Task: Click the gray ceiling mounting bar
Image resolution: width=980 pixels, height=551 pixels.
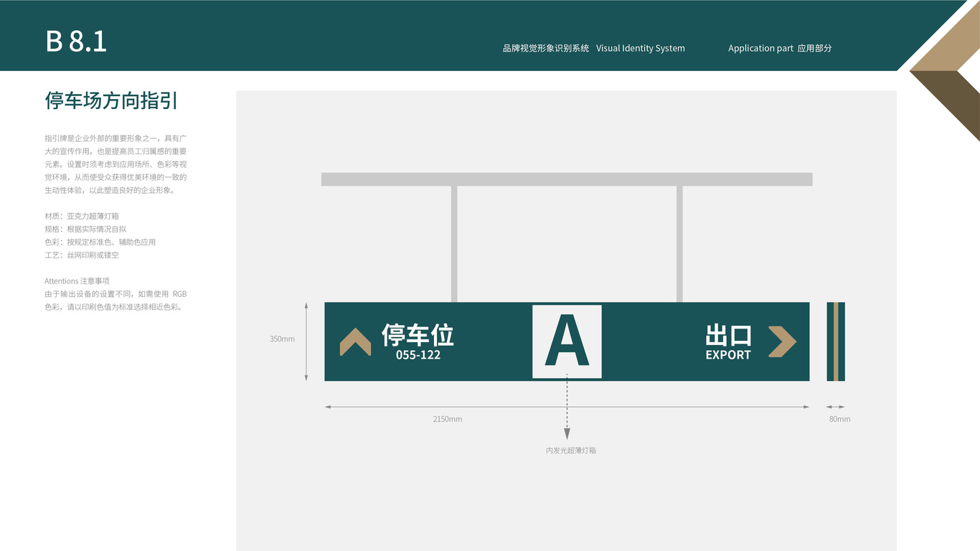Action: (x=567, y=179)
